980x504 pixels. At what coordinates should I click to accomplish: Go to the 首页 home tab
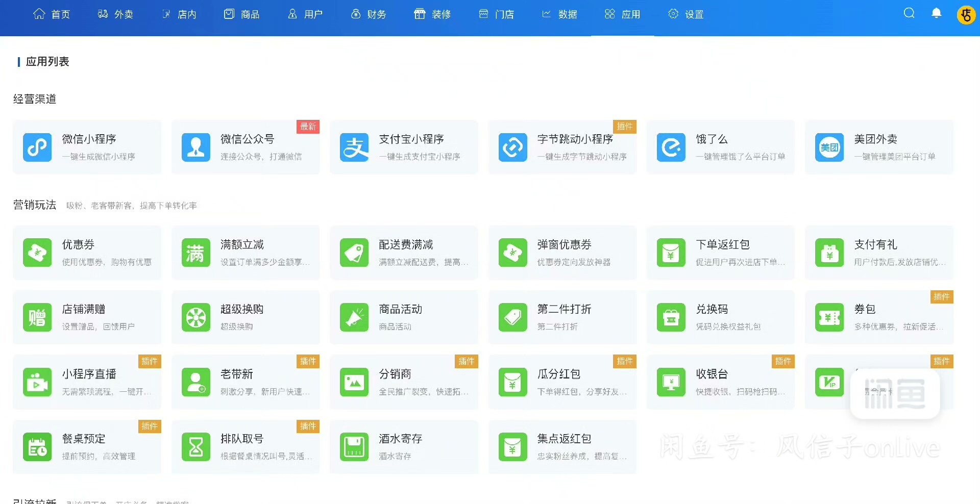click(x=52, y=14)
